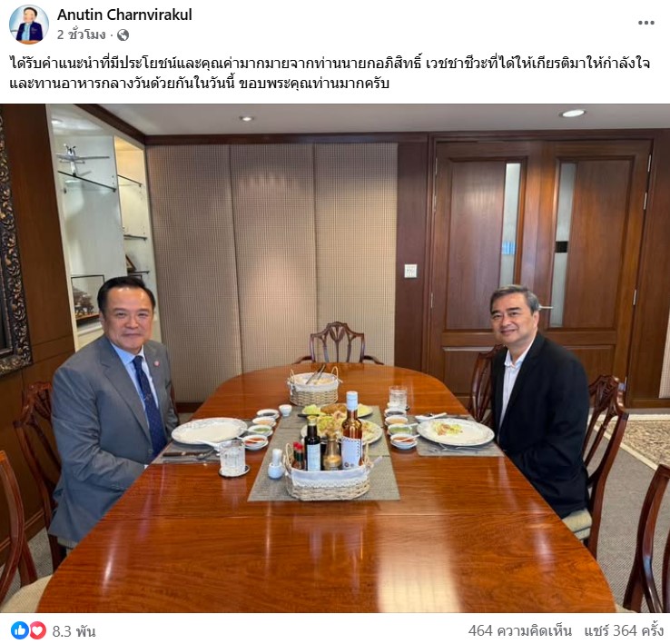Show who reacted via "8.3 พัน" count

click(74, 631)
